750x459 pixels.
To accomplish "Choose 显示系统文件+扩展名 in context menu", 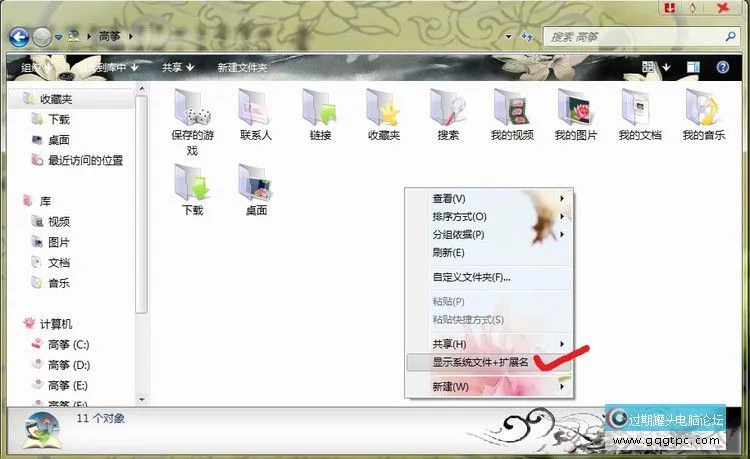I will click(x=489, y=362).
